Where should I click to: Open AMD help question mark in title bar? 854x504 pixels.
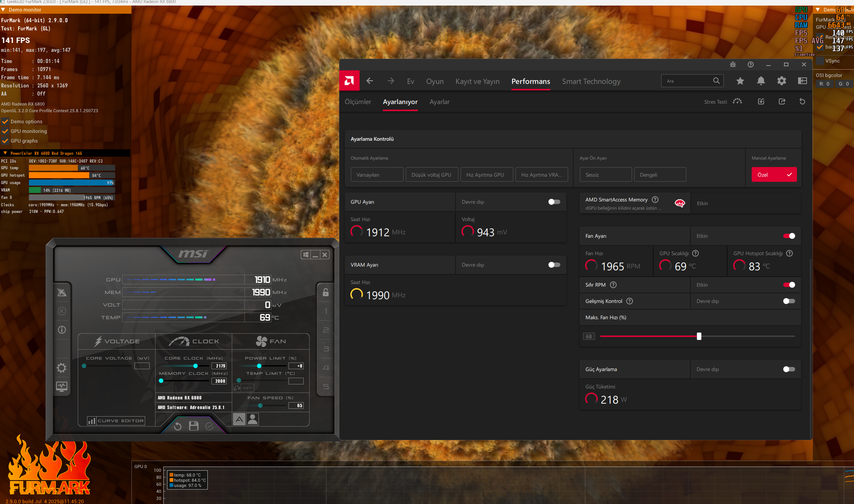point(751,64)
